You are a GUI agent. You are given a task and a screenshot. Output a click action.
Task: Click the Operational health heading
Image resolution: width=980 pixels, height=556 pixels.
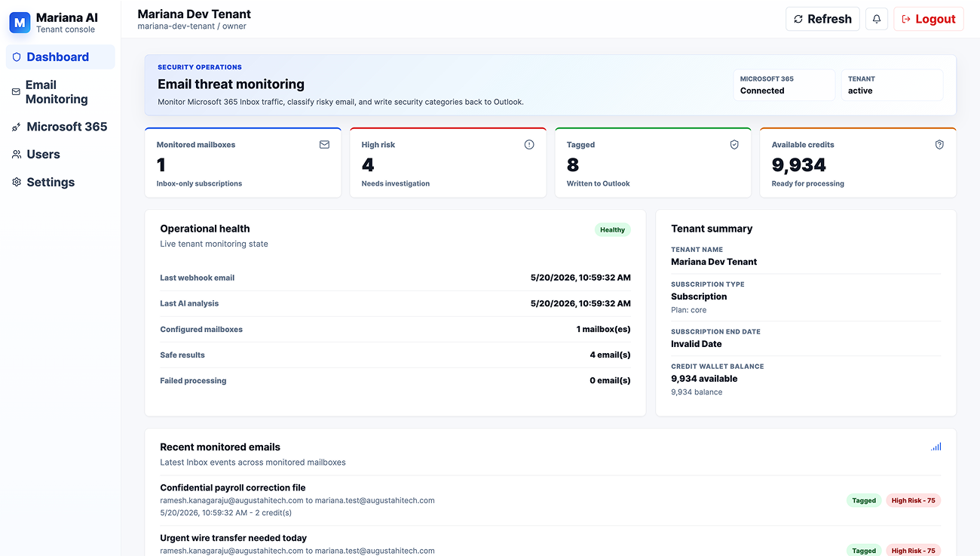click(x=205, y=229)
